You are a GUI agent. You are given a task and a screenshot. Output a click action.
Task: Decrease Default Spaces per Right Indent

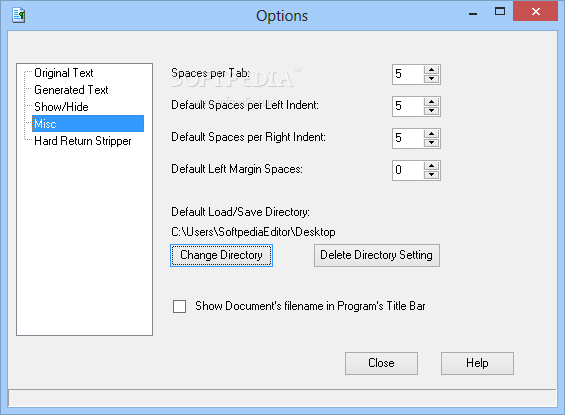tap(431, 143)
